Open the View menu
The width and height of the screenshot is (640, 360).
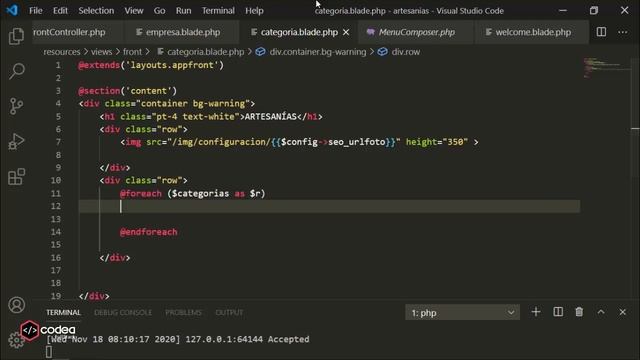[x=133, y=11]
